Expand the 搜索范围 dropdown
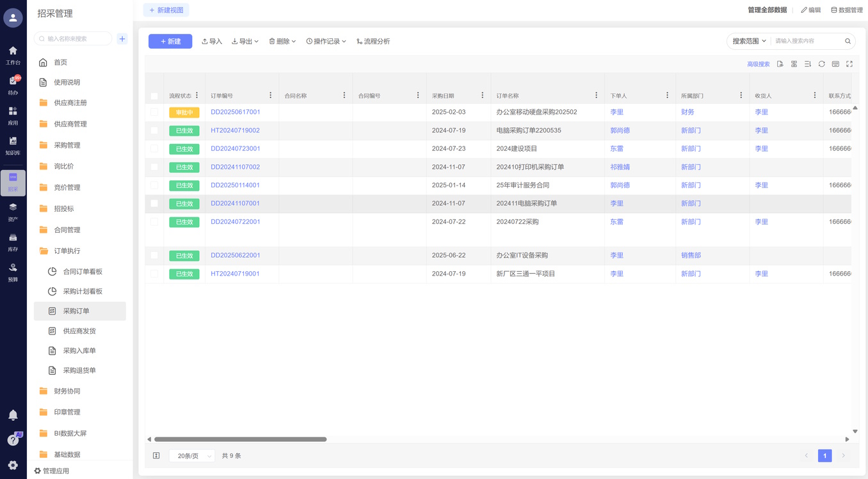The width and height of the screenshot is (868, 479). click(x=749, y=41)
